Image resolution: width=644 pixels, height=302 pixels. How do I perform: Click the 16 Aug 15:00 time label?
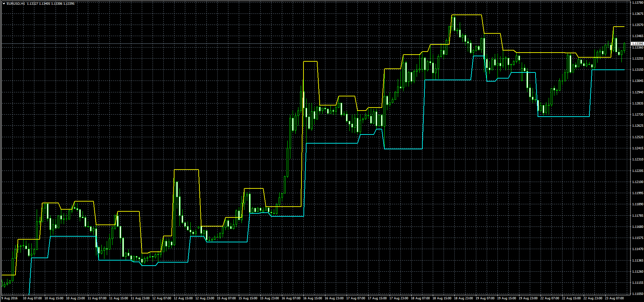(313, 298)
